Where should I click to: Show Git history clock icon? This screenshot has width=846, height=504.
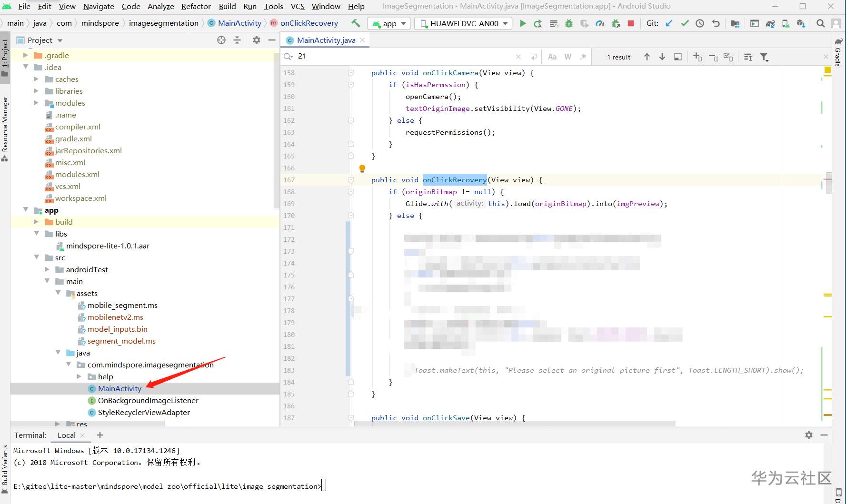tap(700, 23)
